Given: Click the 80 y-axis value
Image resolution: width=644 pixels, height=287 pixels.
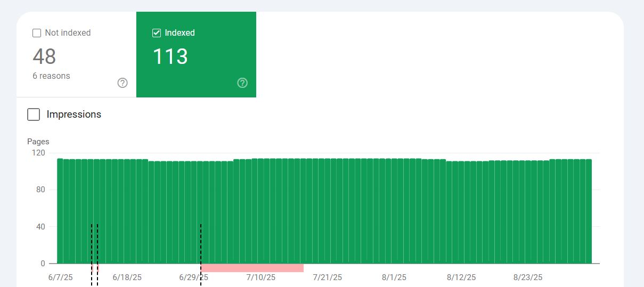Looking at the screenshot, I should (x=41, y=190).
